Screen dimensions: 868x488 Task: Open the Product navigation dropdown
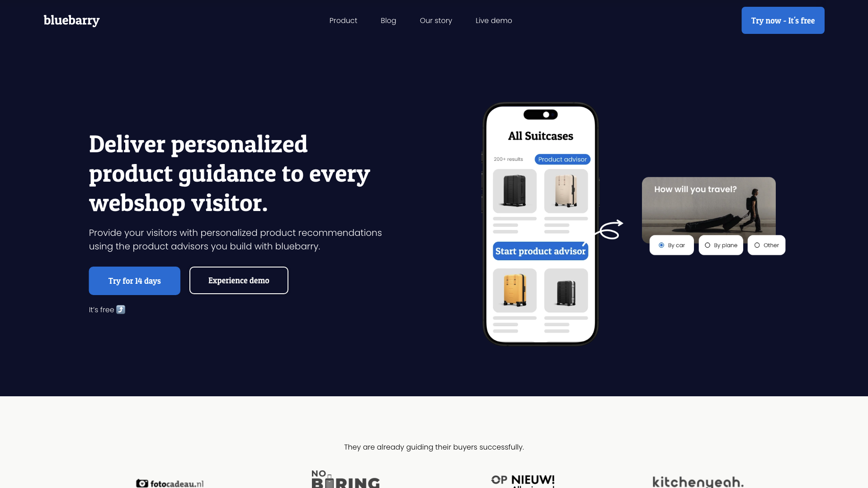point(344,20)
